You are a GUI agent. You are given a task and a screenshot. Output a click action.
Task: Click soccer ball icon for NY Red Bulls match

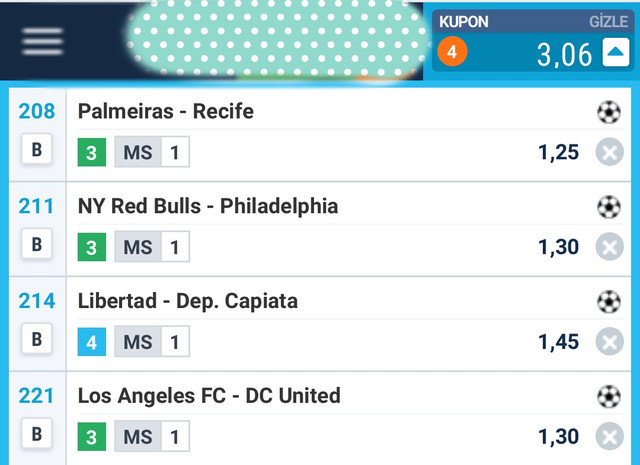[609, 207]
